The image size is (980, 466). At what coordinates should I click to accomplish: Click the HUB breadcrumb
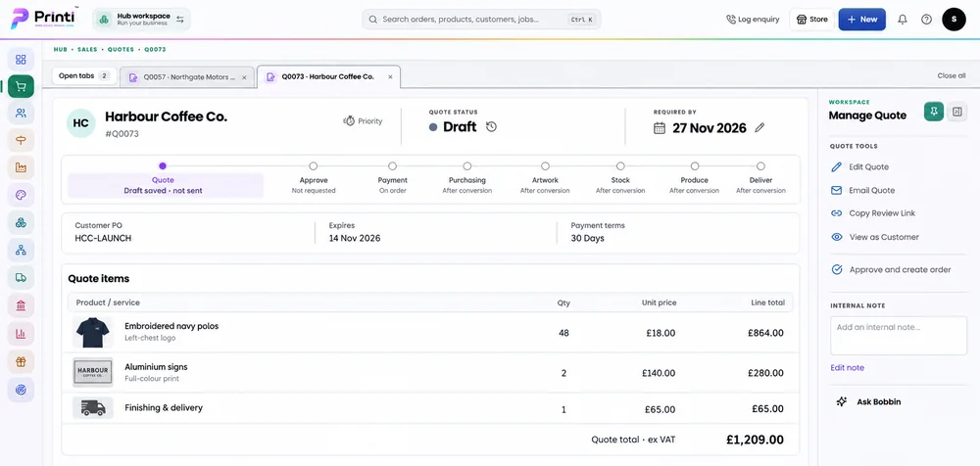(x=60, y=49)
